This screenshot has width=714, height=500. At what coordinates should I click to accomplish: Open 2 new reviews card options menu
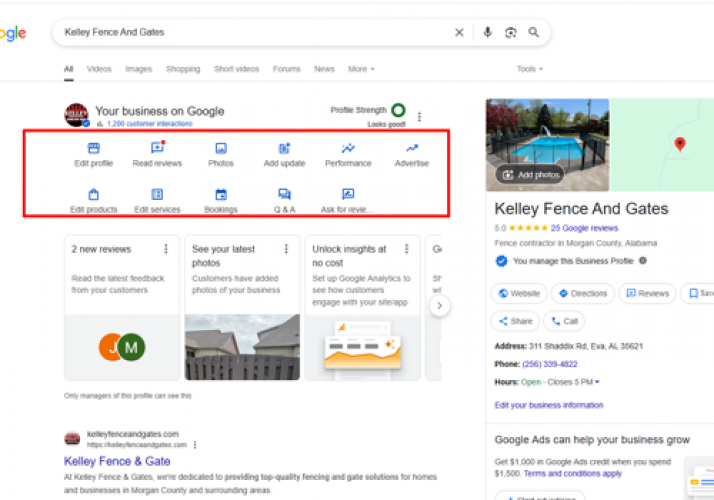(x=166, y=249)
